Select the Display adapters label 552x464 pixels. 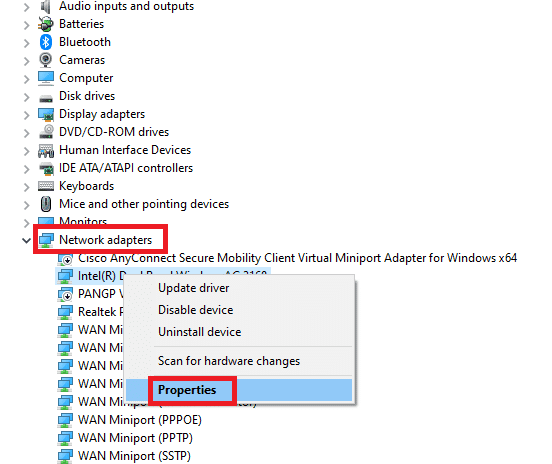(x=102, y=114)
